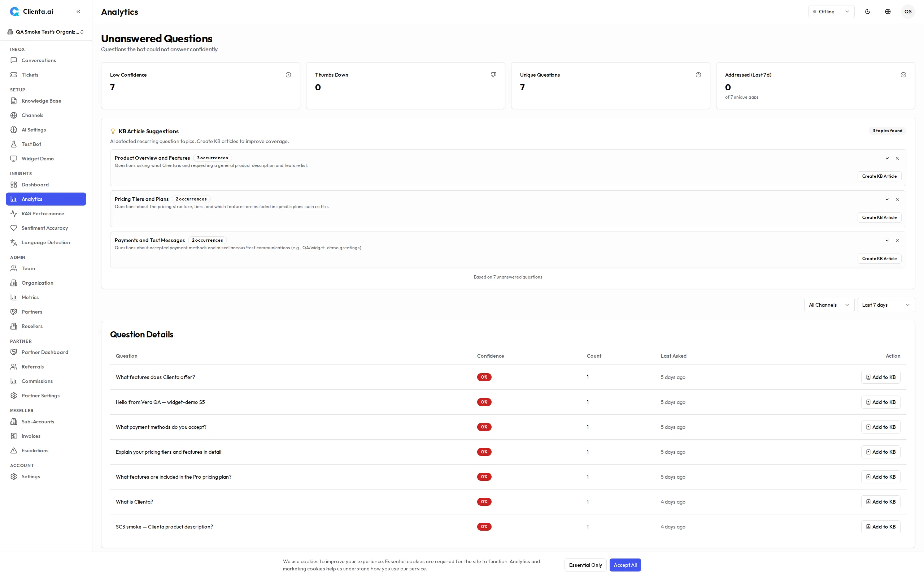Image resolution: width=924 pixels, height=578 pixels.
Task: Click the Last Asked column header
Action: click(674, 356)
